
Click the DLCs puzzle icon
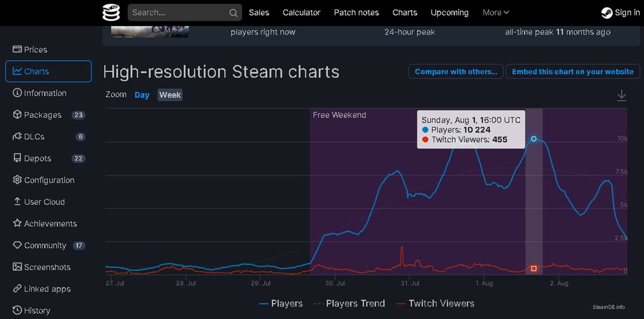[17, 136]
